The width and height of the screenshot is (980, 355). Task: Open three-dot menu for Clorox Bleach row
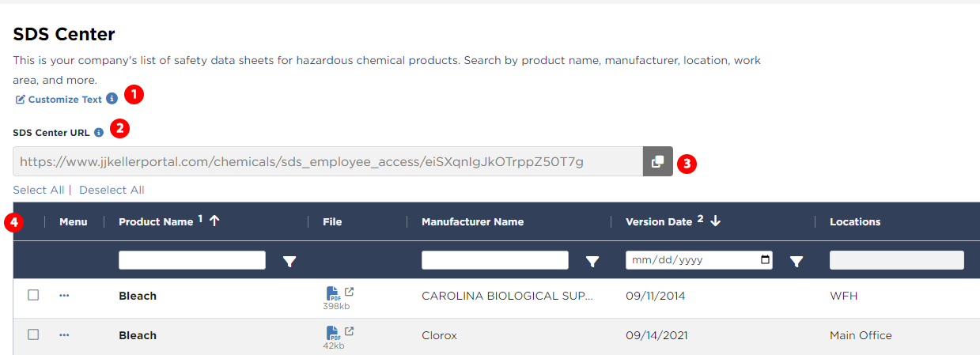click(64, 335)
